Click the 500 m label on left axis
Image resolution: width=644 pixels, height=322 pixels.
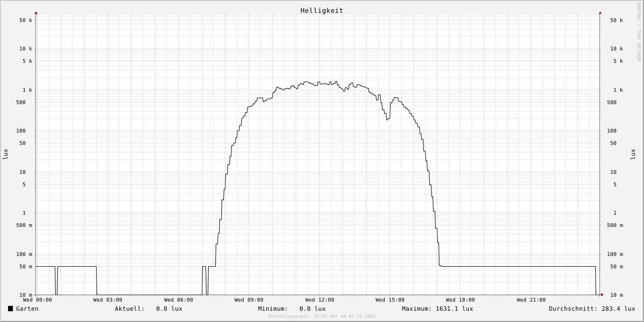[24, 225]
